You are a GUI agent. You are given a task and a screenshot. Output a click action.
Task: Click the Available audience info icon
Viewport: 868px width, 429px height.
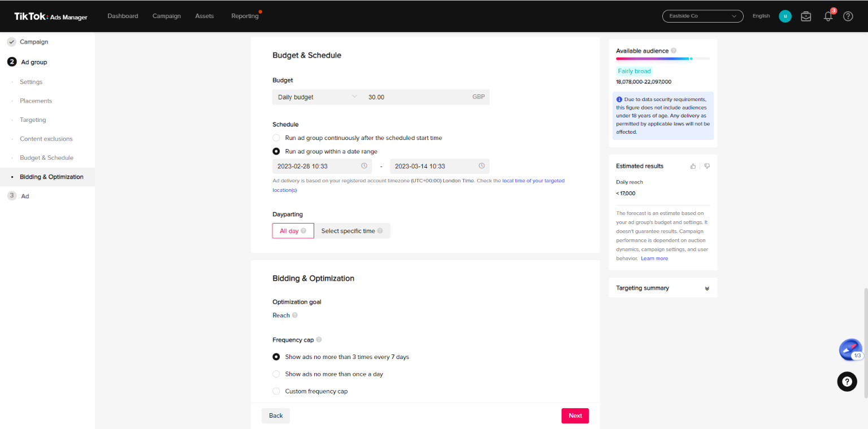pos(674,51)
